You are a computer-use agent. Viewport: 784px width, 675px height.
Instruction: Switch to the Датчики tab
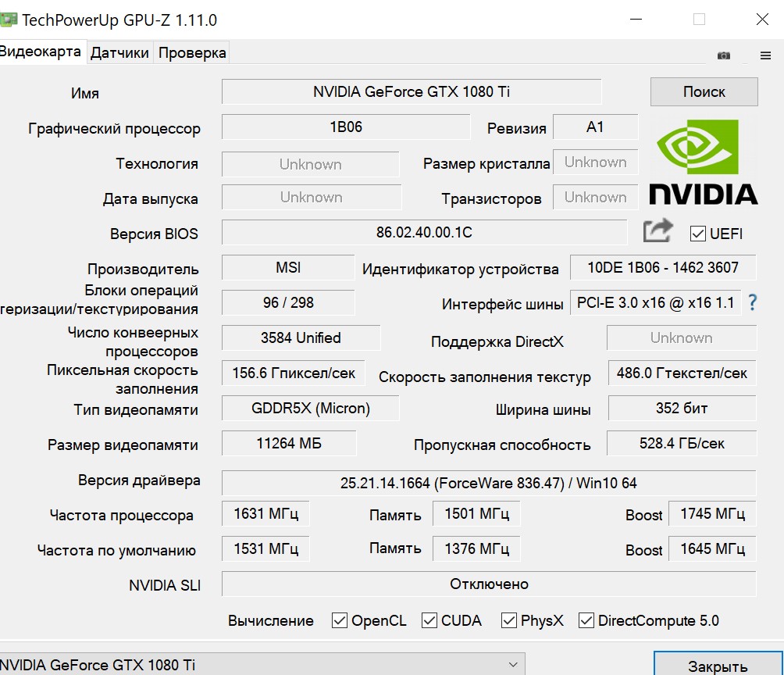pyautogui.click(x=119, y=53)
